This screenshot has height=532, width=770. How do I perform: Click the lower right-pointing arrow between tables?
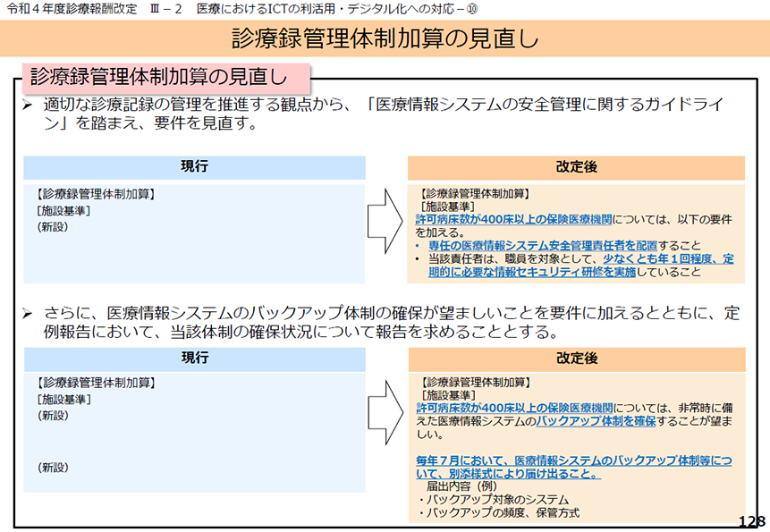[386, 413]
